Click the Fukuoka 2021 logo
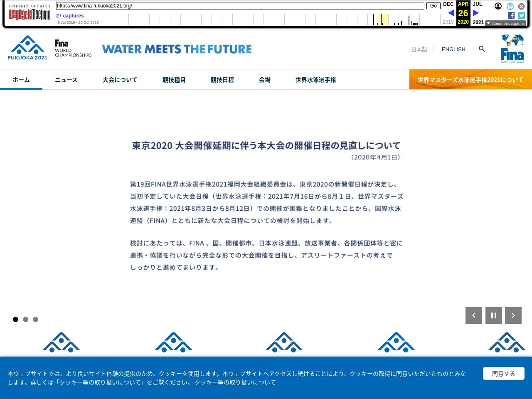Viewport: 532px width, 399px height. (x=28, y=48)
